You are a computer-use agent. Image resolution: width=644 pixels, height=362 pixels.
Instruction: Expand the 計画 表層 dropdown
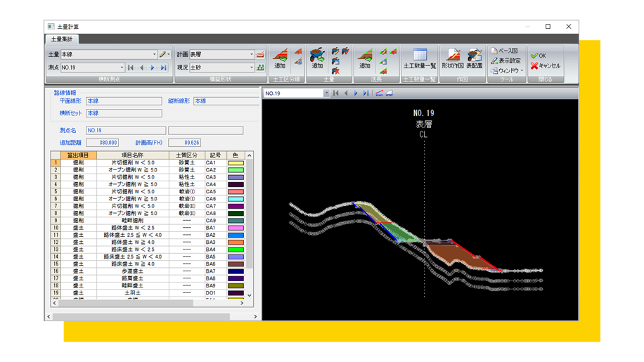pos(252,54)
